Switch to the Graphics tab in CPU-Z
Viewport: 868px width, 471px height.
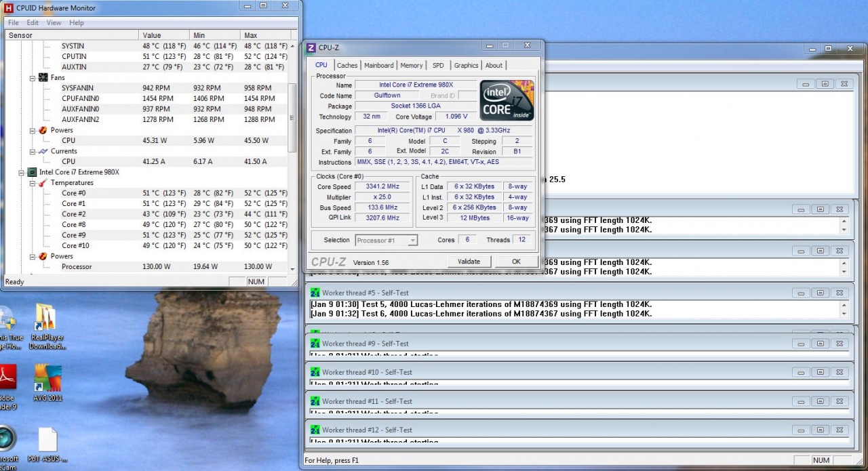(466, 66)
